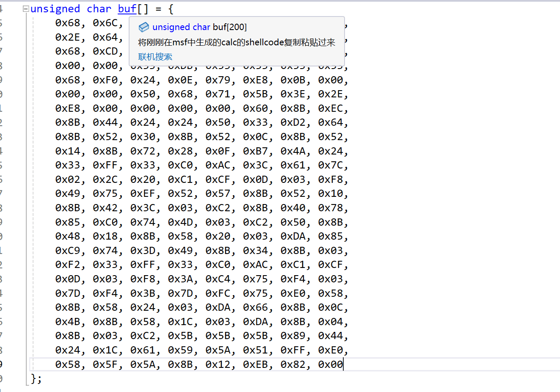
Task: Click the 0xEB value in last row
Action: pos(255,364)
